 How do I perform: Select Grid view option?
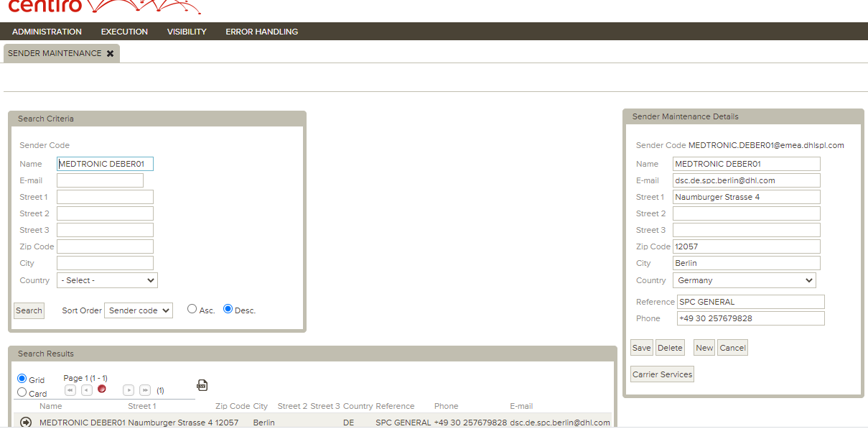click(x=22, y=379)
